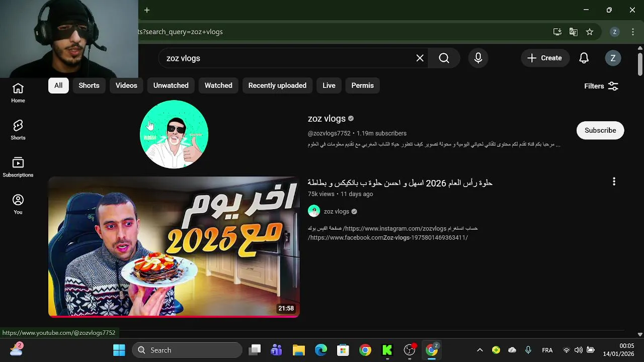644x362 pixels.
Task: Click the page scrollbar's down arrow
Action: 640,334
